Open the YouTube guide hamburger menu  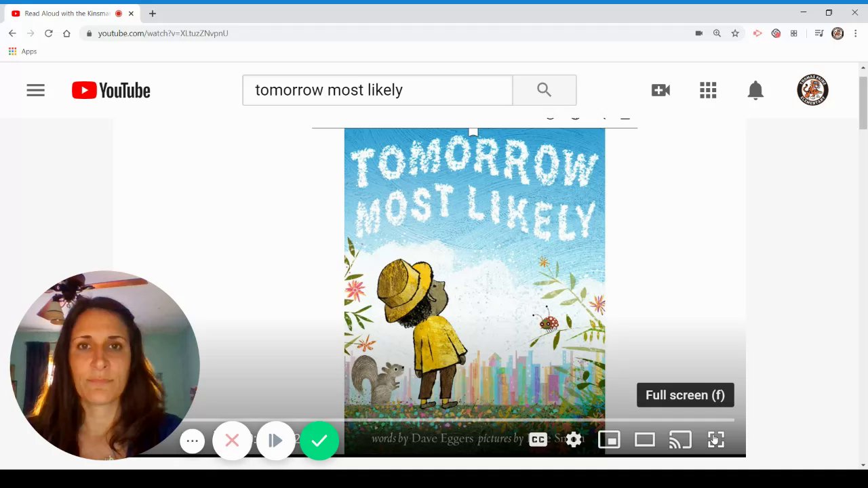coord(35,90)
